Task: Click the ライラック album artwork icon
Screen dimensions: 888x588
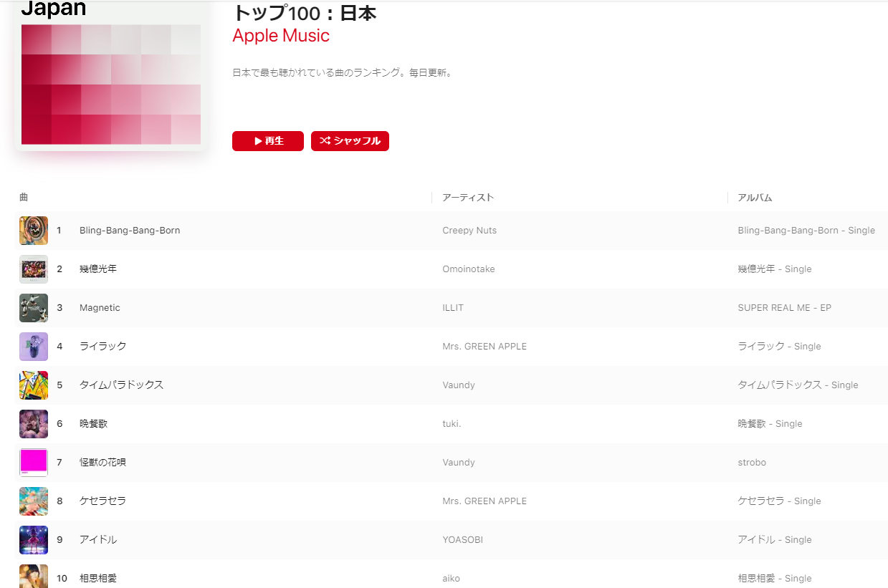Action: tap(34, 347)
